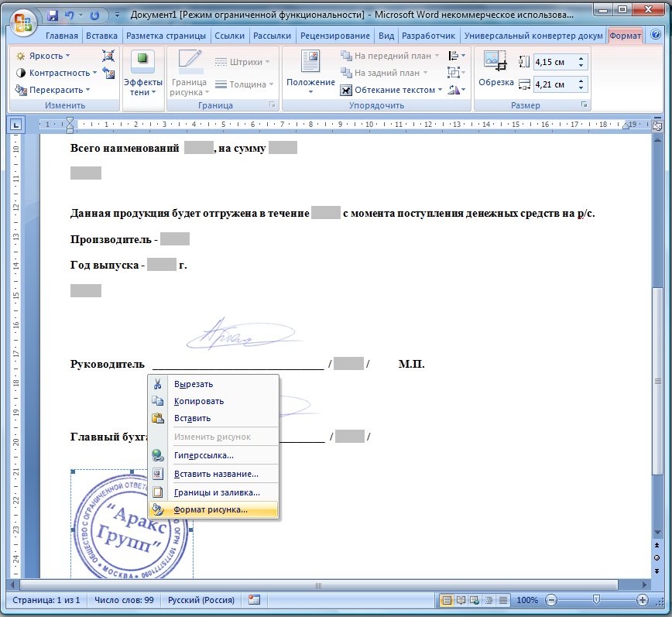Click the Word Help question mark icon
This screenshot has height=617, width=672.
point(657,36)
